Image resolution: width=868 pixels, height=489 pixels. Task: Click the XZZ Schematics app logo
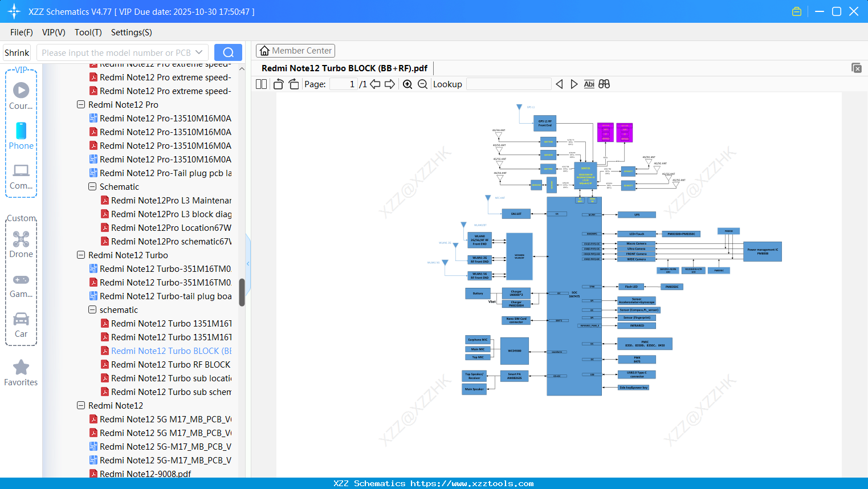14,11
